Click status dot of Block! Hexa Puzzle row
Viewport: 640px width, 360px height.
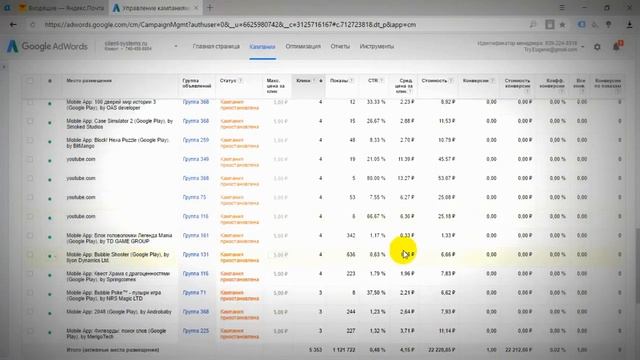(50, 142)
